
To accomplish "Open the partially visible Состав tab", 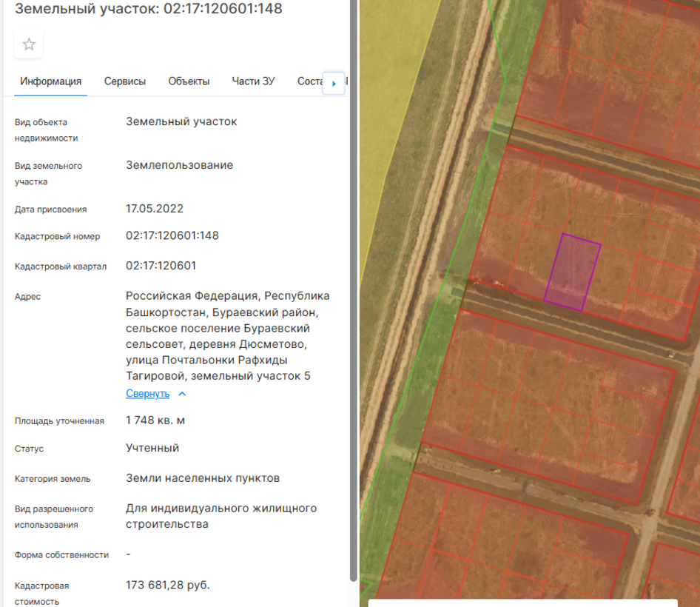I will click(309, 81).
